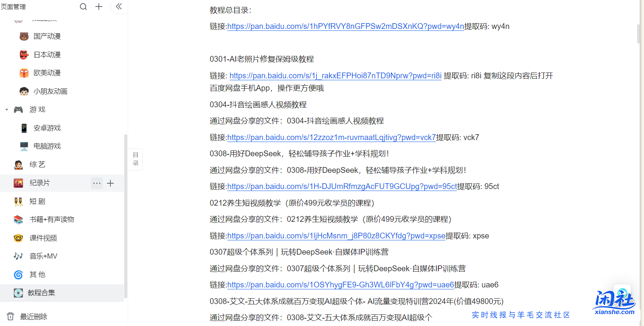Select the 游戏 section
The width and height of the screenshot is (644, 326).
pyautogui.click(x=37, y=110)
